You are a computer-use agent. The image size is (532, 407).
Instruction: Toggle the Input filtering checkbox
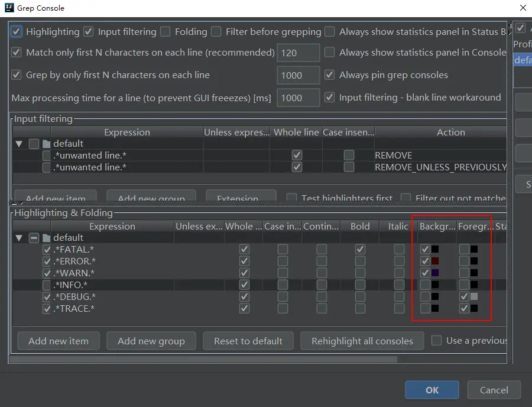pyautogui.click(x=89, y=31)
